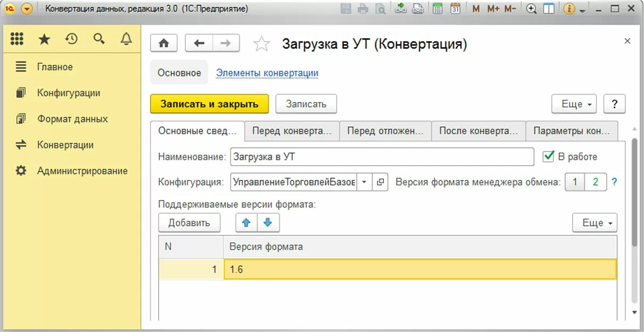
Task: Click the search magnifier icon
Action: click(x=99, y=38)
